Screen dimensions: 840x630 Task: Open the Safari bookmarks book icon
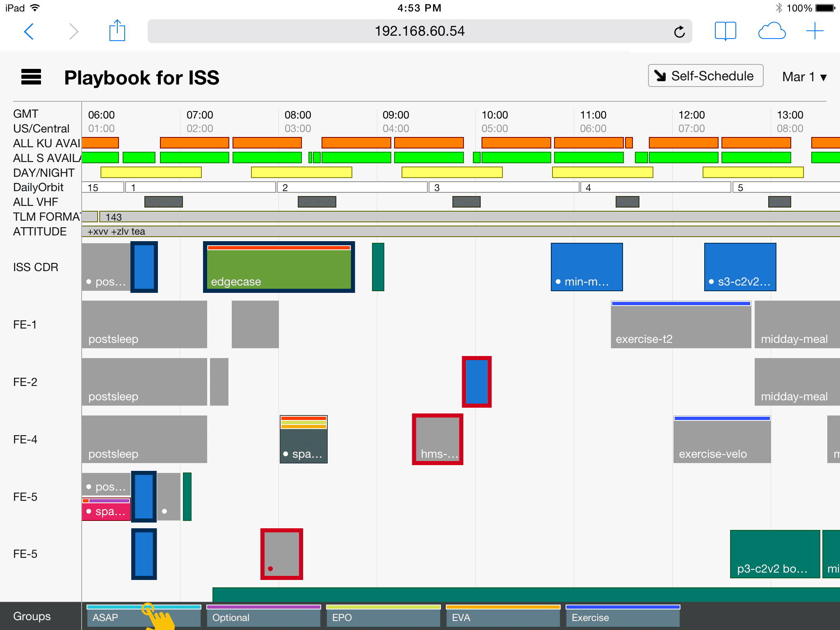[x=725, y=31]
